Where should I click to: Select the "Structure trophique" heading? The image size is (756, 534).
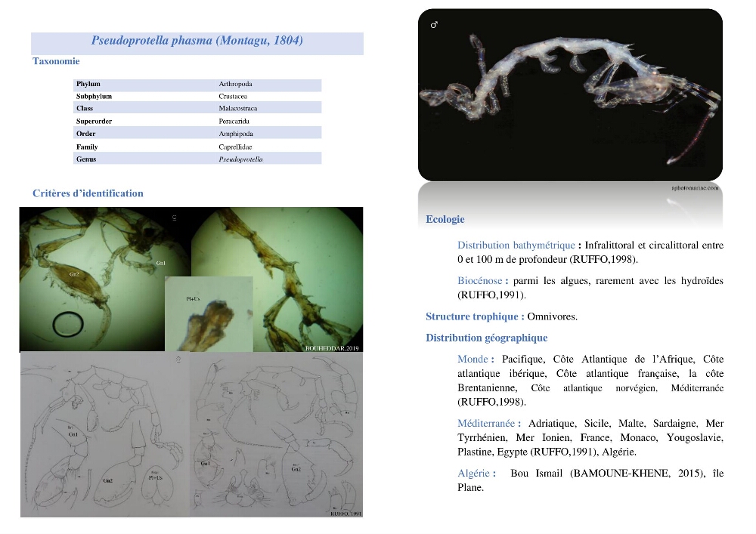click(472, 316)
